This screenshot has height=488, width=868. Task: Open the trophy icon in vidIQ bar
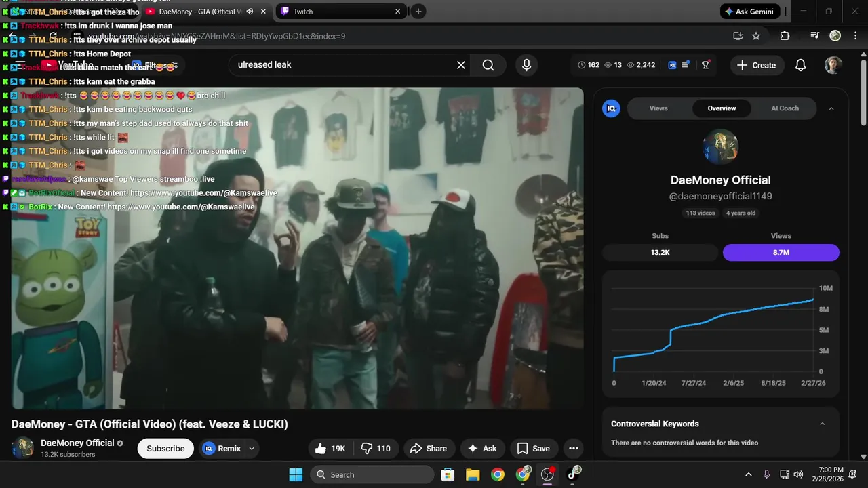pyautogui.click(x=706, y=65)
